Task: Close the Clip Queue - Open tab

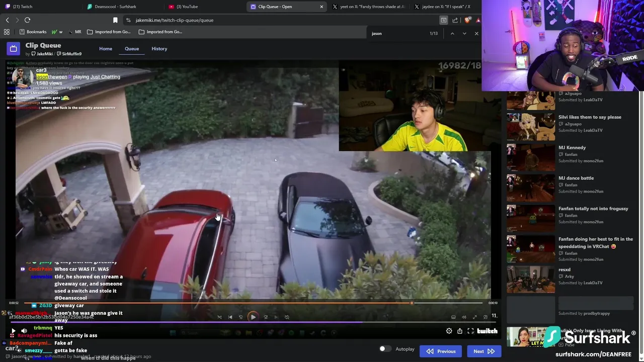Action: click(321, 7)
